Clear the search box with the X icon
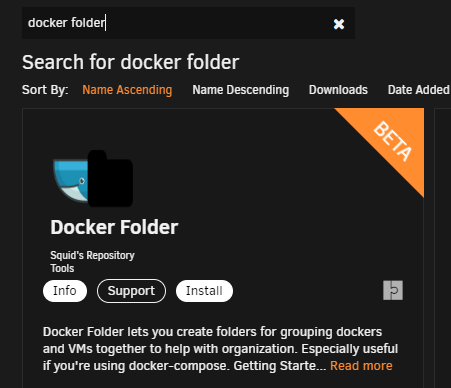The width and height of the screenshot is (451, 388). click(x=339, y=24)
